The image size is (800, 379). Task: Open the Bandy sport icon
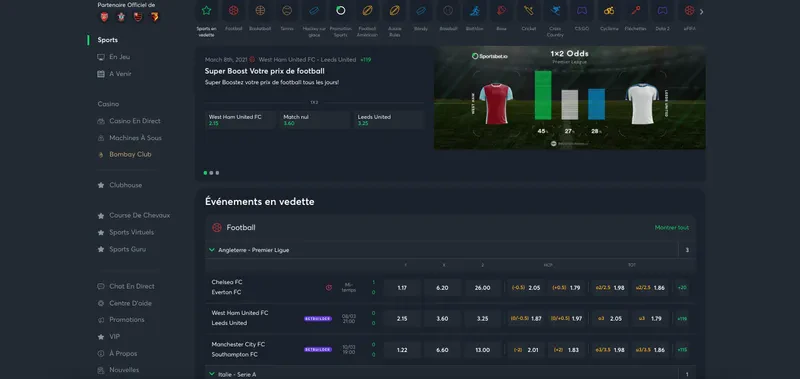point(421,10)
